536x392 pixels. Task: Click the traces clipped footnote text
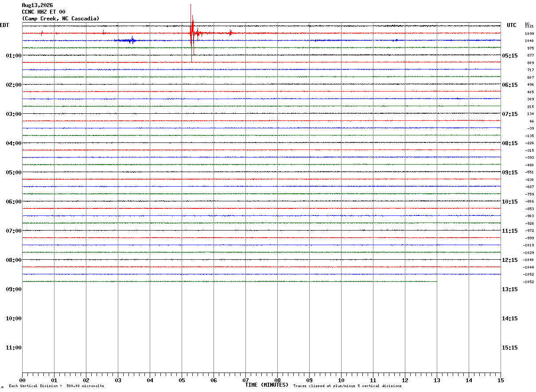coord(347,386)
